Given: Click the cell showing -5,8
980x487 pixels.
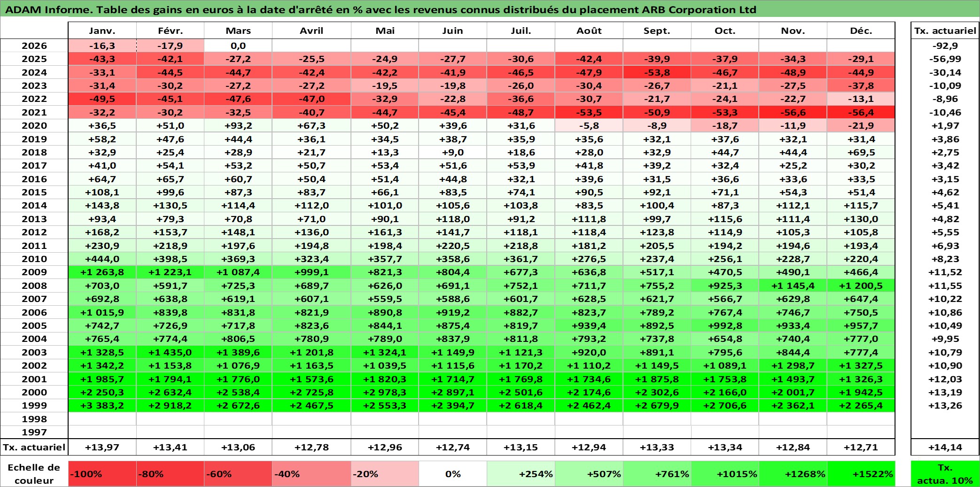Looking at the screenshot, I should [x=589, y=125].
